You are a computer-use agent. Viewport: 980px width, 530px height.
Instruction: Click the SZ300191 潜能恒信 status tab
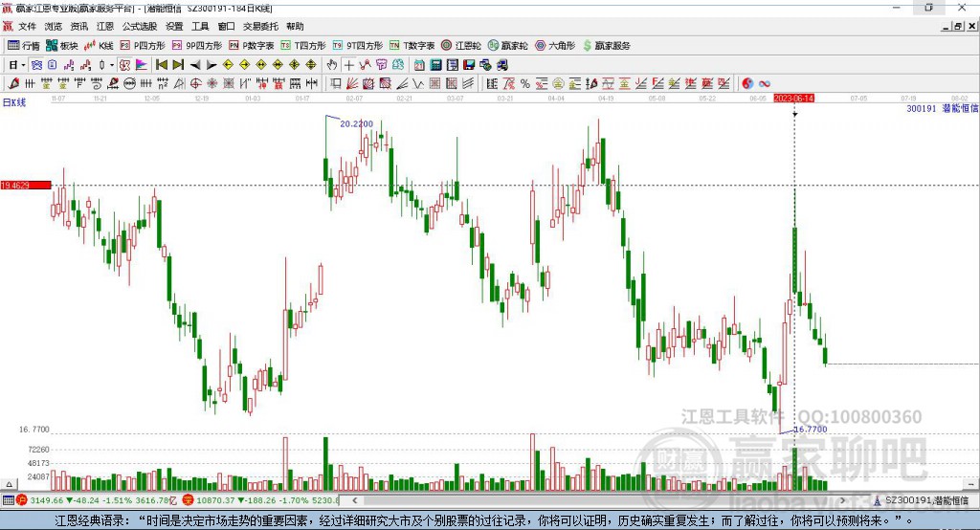coord(922,500)
